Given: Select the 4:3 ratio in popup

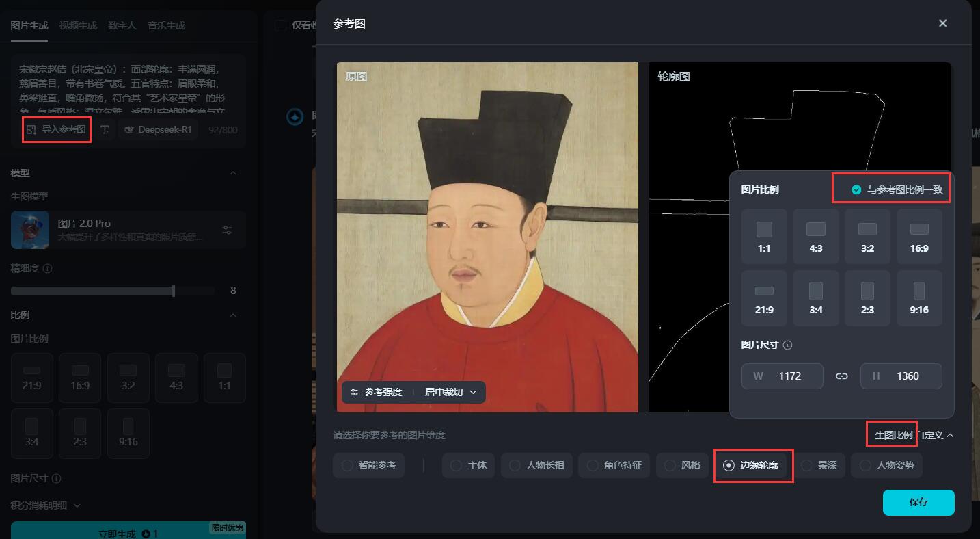Looking at the screenshot, I should (x=816, y=237).
